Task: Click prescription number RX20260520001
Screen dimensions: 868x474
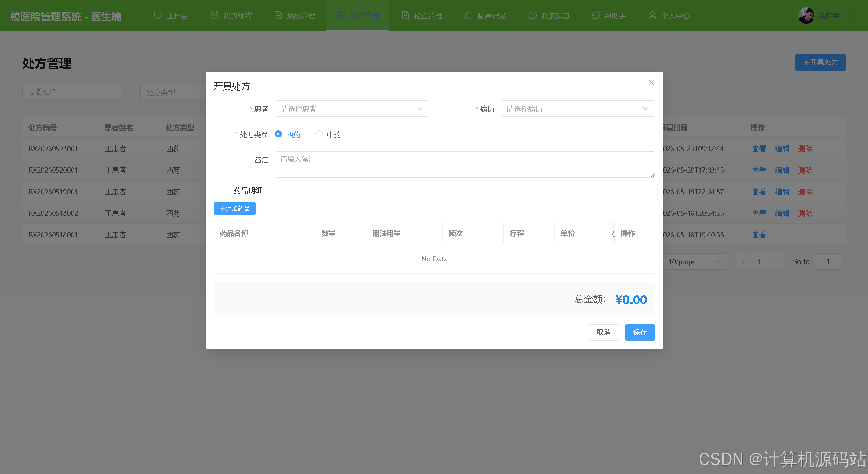Action: [x=53, y=170]
